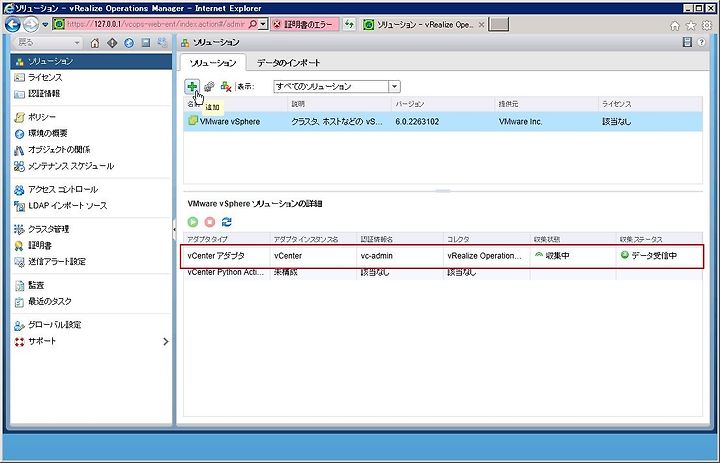
Task: Click the 名前 column header
Action: pyautogui.click(x=236, y=104)
